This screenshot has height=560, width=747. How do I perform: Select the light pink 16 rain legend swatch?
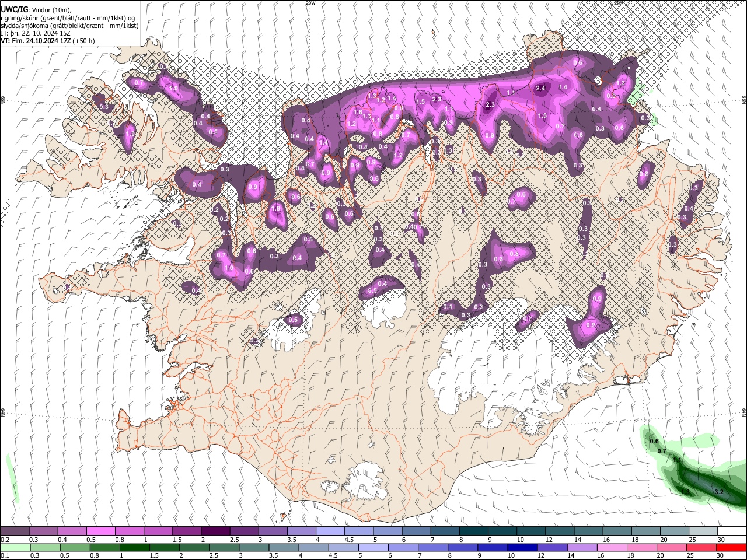[612, 548]
